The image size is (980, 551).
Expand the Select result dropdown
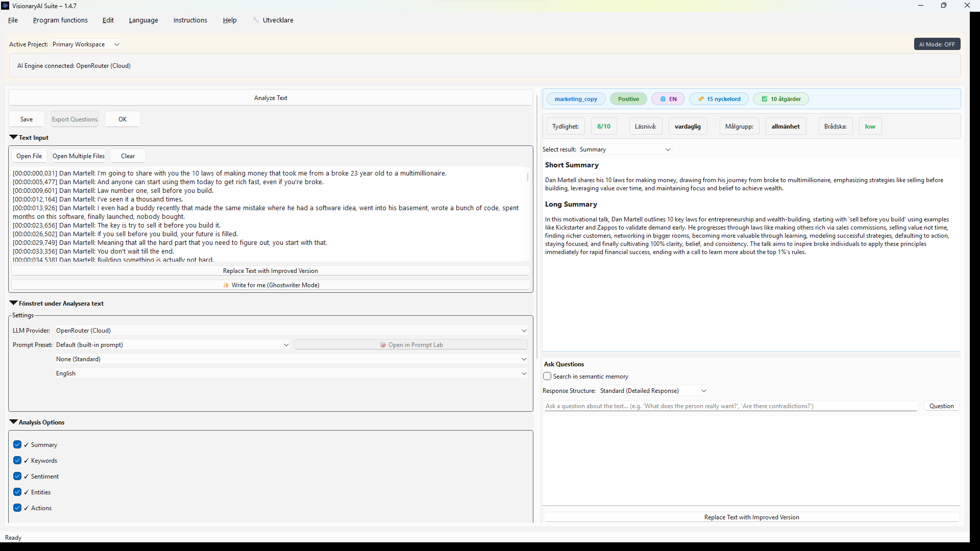pos(625,149)
